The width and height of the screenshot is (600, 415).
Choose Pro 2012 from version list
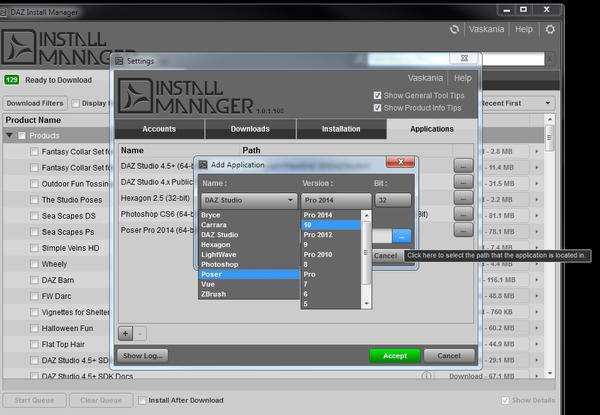(331, 235)
